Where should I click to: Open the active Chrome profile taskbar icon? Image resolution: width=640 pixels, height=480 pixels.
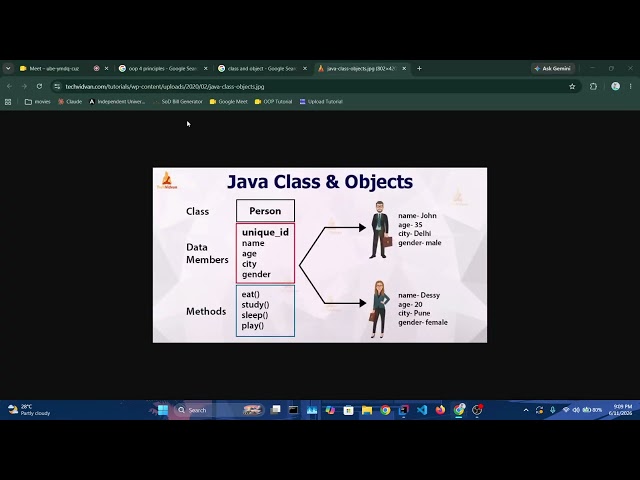[x=459, y=410]
